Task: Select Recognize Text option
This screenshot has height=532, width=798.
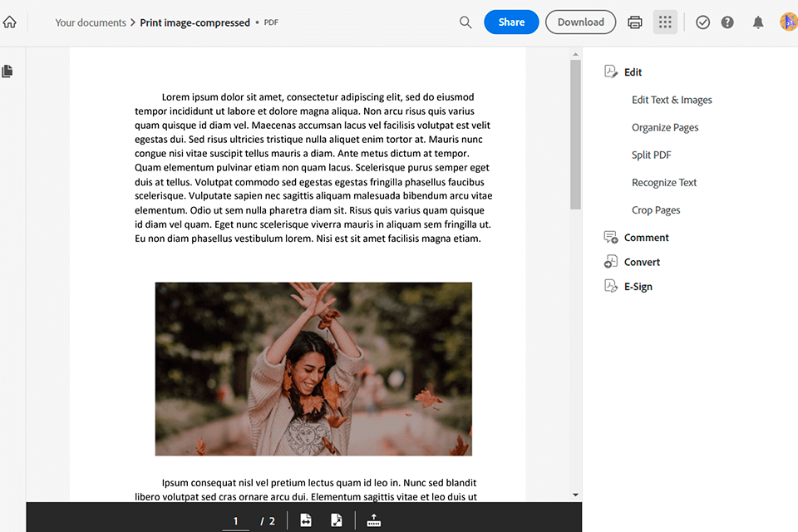Action: coord(664,182)
